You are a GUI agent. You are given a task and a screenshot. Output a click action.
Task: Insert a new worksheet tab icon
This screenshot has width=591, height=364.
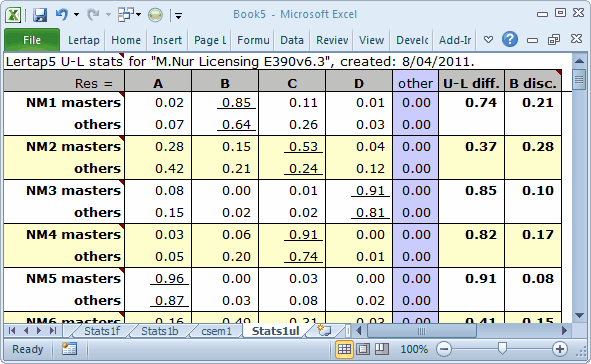click(x=325, y=331)
